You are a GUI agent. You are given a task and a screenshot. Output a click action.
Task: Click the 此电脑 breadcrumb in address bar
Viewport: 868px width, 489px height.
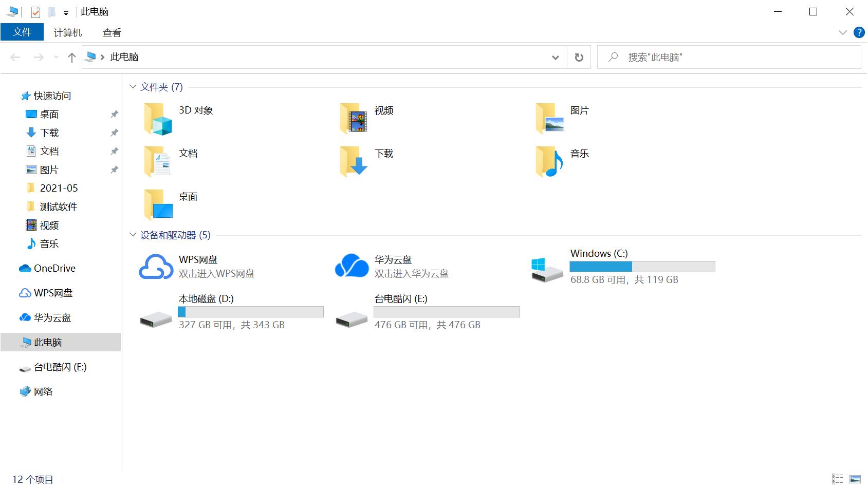coord(124,57)
